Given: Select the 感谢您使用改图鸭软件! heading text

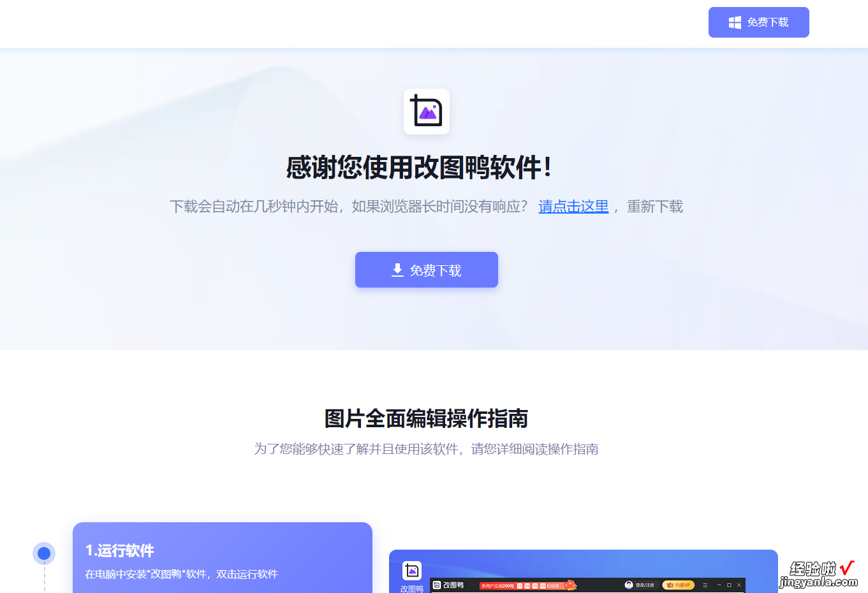Looking at the screenshot, I should [419, 168].
